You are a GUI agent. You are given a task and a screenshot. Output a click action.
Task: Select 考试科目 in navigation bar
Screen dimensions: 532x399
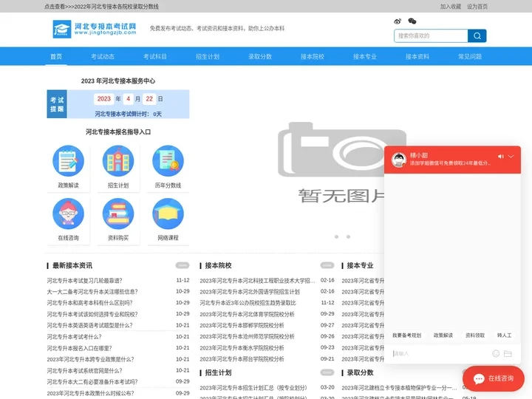coord(155,56)
